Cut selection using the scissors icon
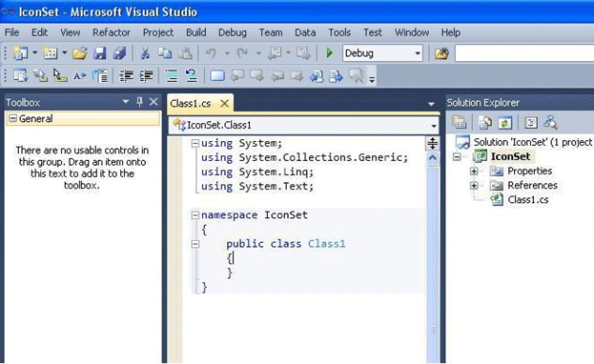Screen dimensions: 594x364 click(145, 53)
